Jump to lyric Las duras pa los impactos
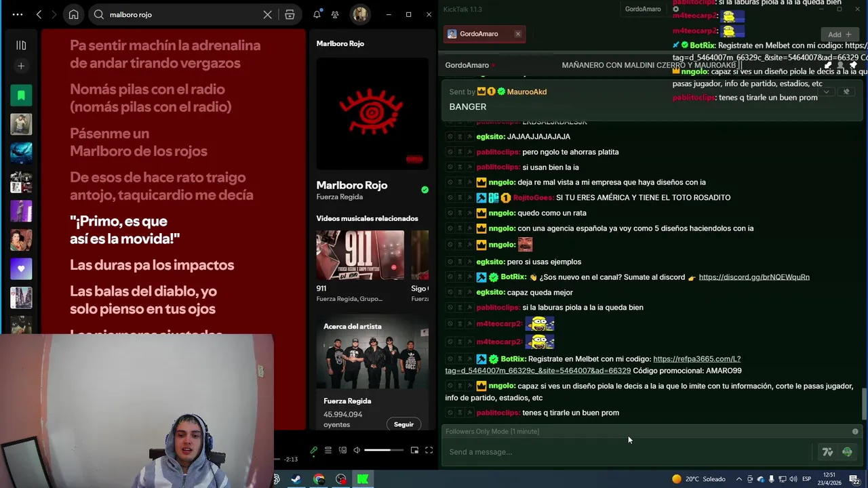Image resolution: width=868 pixels, height=488 pixels. click(x=152, y=265)
